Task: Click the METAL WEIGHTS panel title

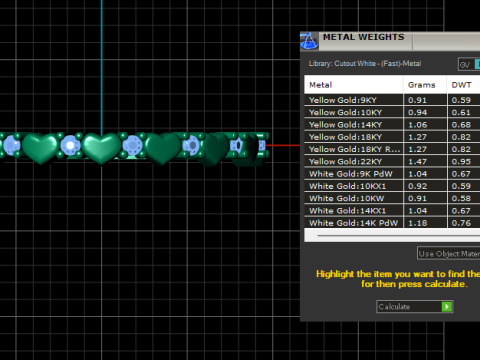Action: click(363, 37)
